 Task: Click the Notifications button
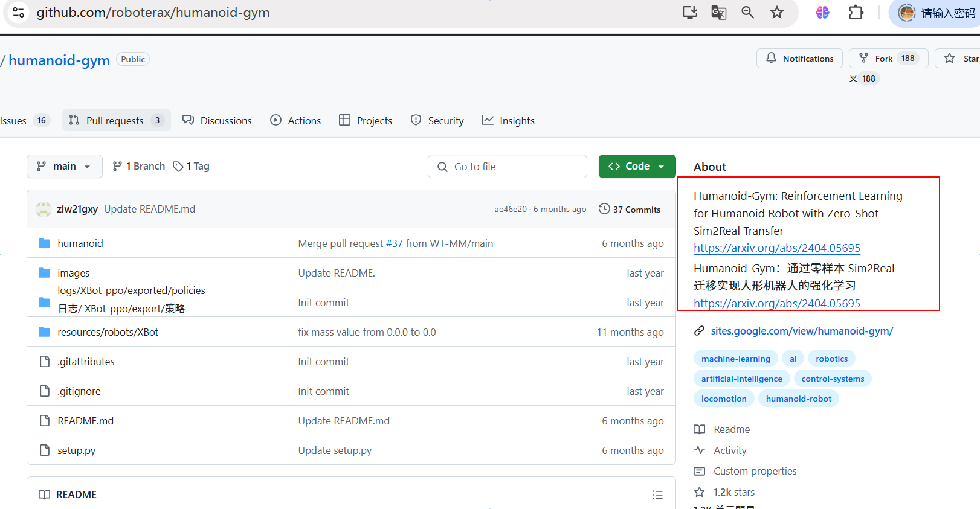pos(799,59)
